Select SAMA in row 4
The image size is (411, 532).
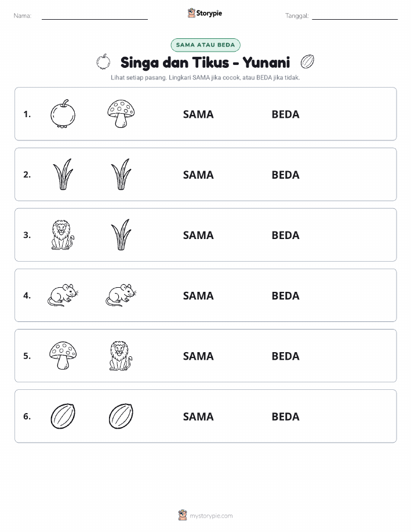(x=198, y=295)
